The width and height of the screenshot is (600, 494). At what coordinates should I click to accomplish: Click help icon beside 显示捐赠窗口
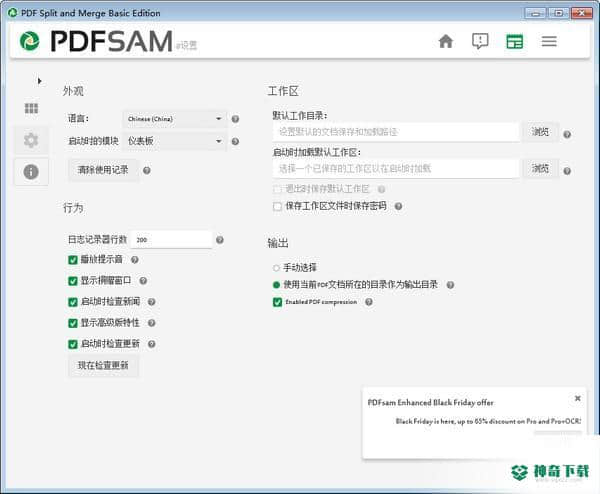(x=143, y=281)
